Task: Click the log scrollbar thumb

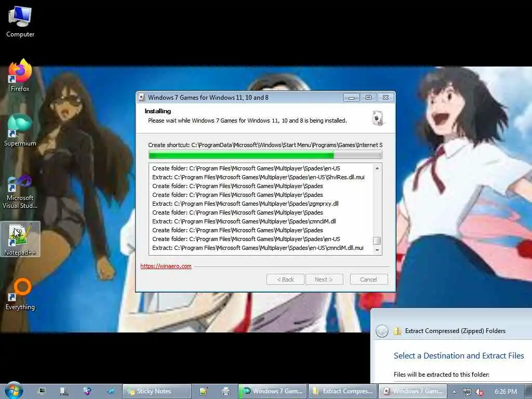Action: click(377, 241)
